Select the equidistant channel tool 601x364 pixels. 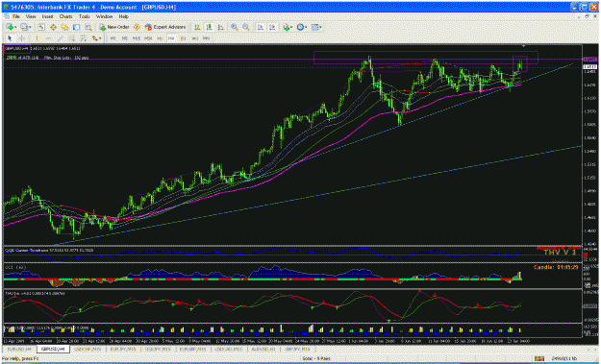(x=72, y=38)
